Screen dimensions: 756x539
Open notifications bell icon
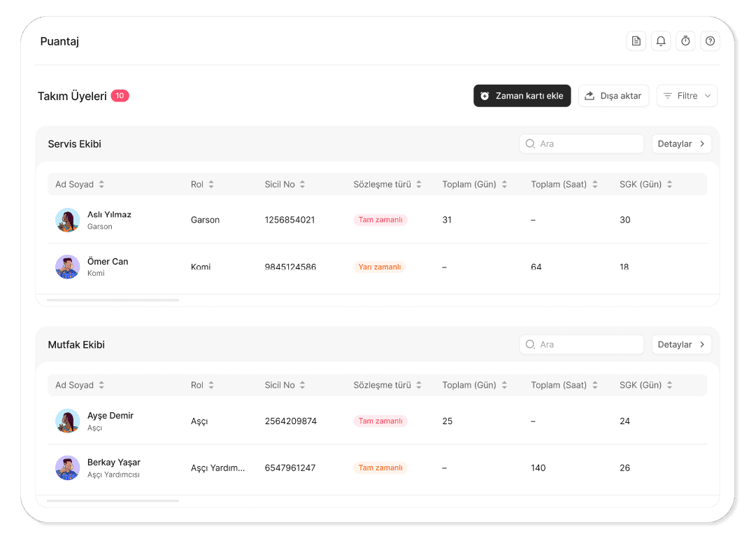pos(661,41)
